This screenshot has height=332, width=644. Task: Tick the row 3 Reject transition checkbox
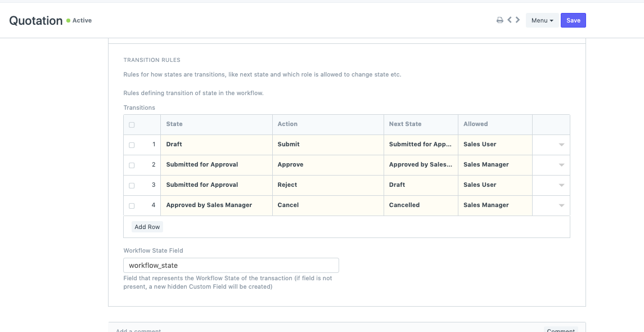tap(132, 185)
